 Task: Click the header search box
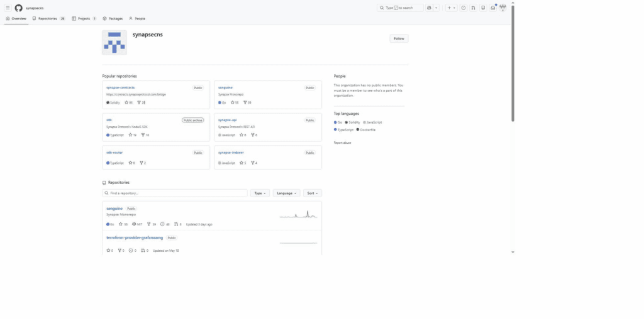(x=401, y=8)
